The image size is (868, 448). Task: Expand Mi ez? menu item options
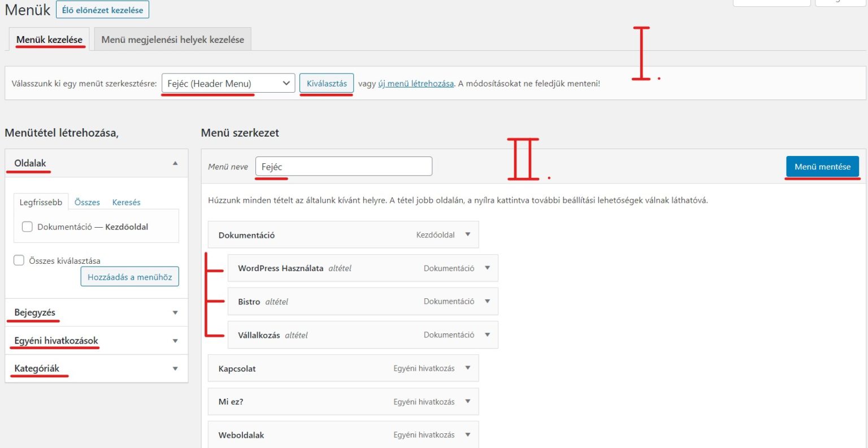click(x=467, y=401)
